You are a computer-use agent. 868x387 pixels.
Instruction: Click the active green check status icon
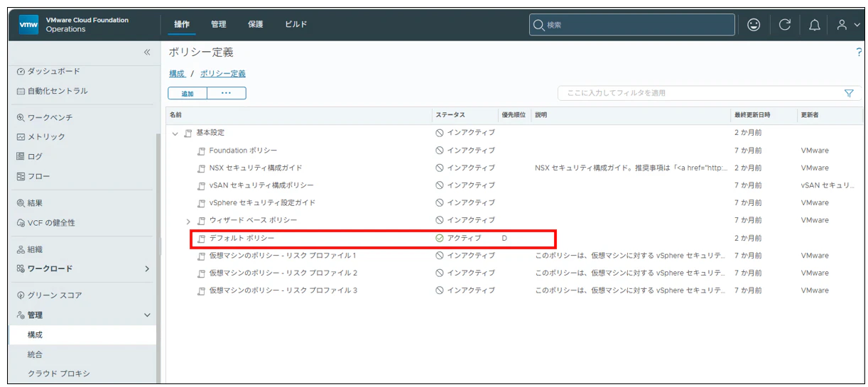pyautogui.click(x=440, y=238)
